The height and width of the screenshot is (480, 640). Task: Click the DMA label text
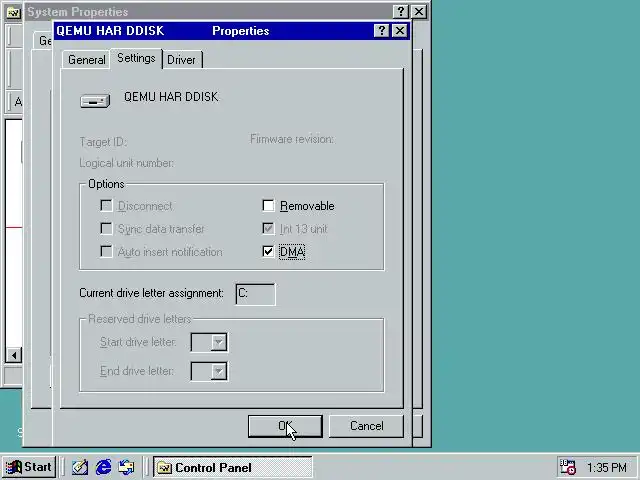tap(292, 252)
